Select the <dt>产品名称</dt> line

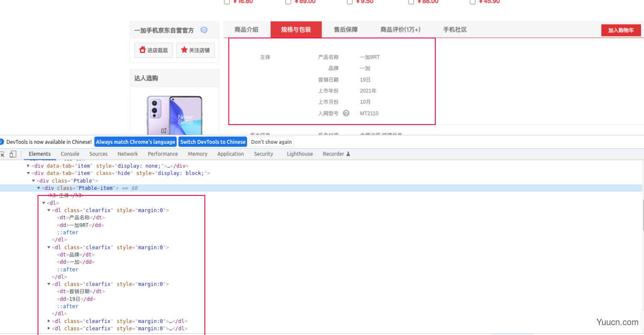tap(81, 218)
